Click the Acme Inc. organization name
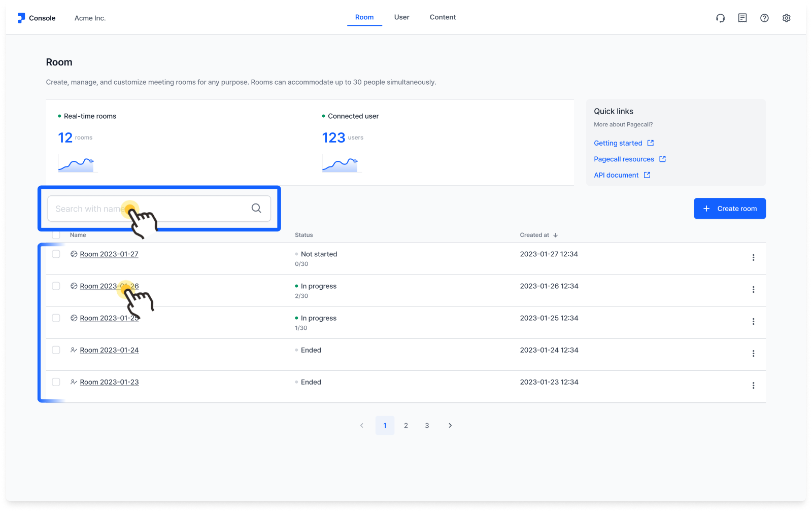The image size is (812, 512). point(90,18)
